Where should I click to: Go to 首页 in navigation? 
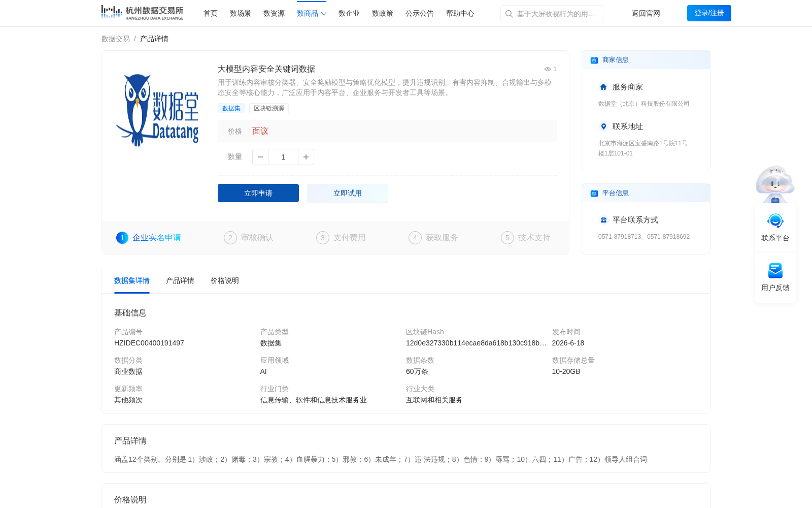[x=211, y=13]
